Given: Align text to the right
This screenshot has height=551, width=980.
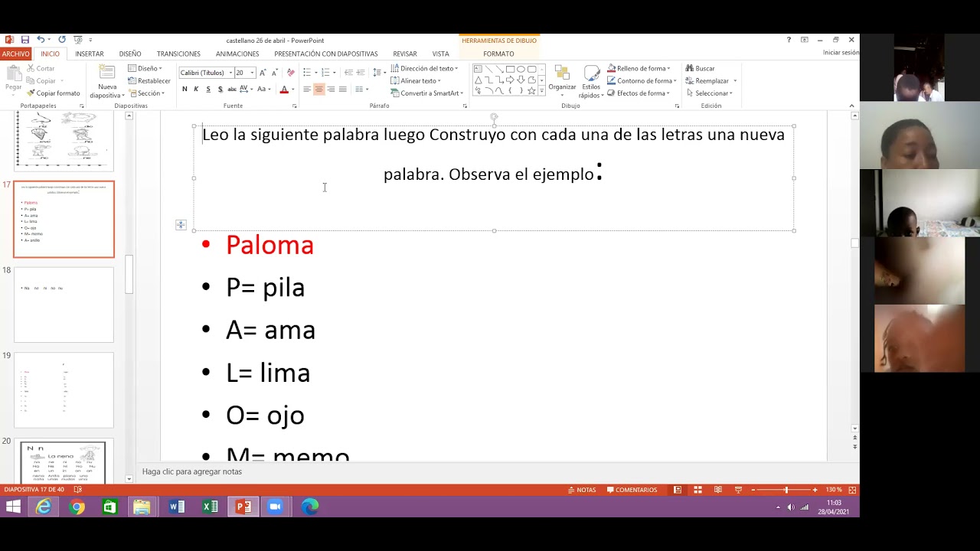Looking at the screenshot, I should [331, 90].
